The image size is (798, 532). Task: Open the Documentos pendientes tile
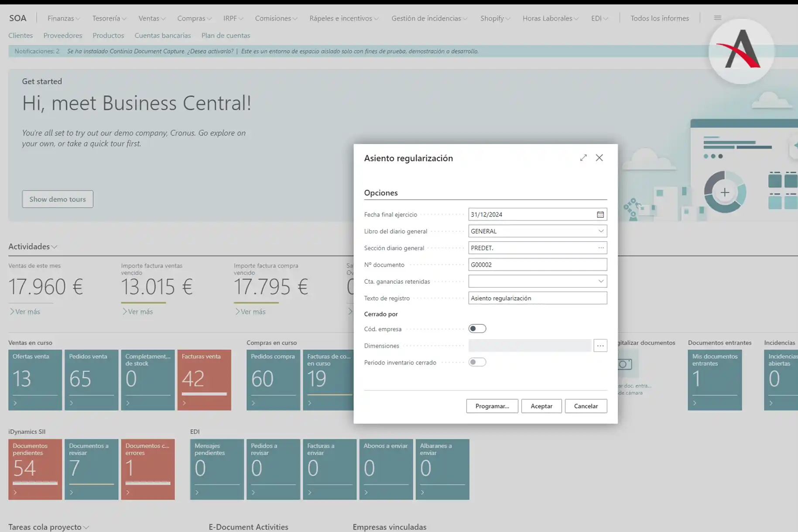[x=35, y=469]
